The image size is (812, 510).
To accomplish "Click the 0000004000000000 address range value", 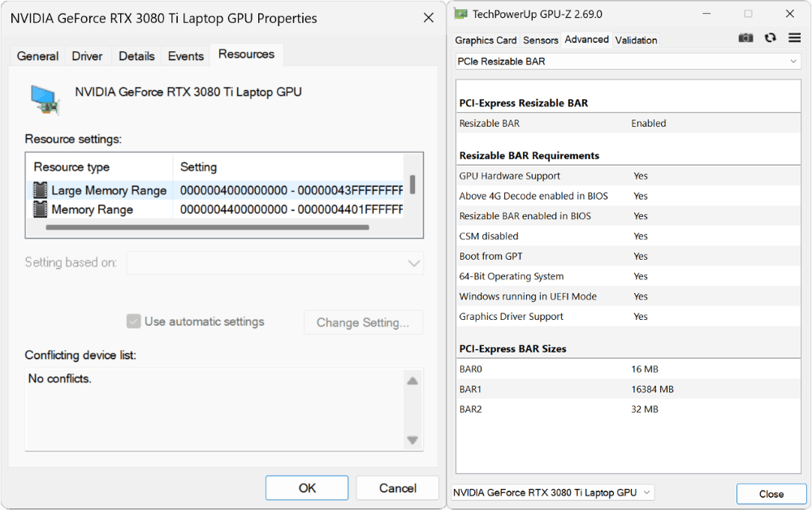I will pyautogui.click(x=292, y=190).
